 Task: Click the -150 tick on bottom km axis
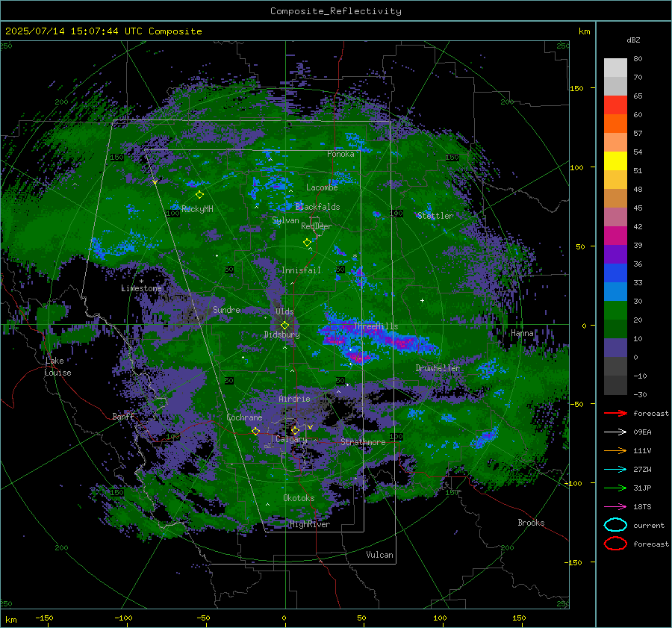(44, 618)
